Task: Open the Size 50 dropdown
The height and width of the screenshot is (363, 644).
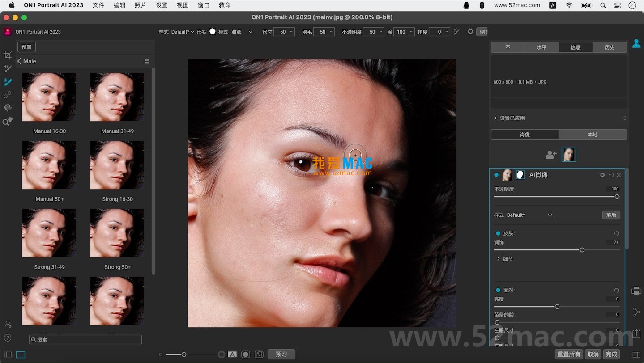Action: coord(284,32)
